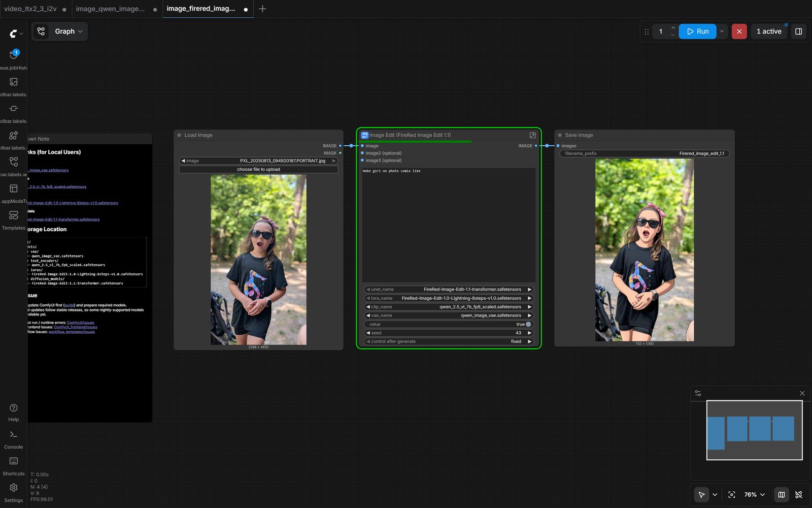Open the Run options dropdown chevron
The image size is (812, 508).
coord(722,31)
